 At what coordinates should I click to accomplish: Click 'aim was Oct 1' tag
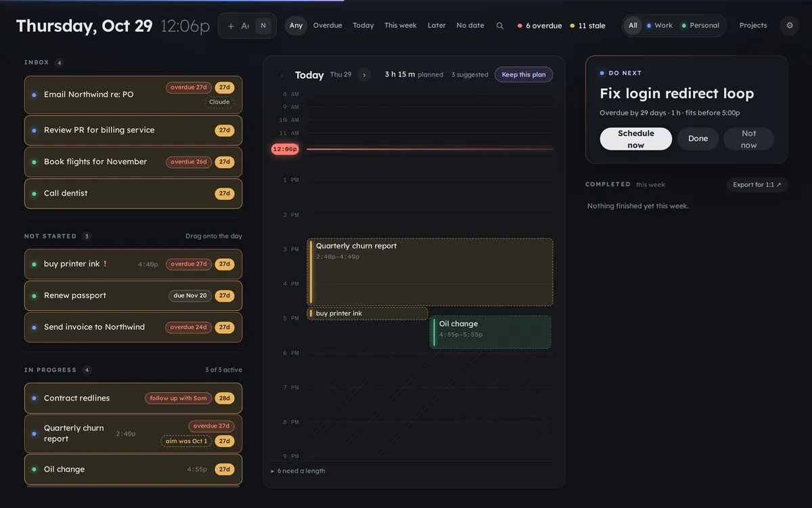coord(186,441)
